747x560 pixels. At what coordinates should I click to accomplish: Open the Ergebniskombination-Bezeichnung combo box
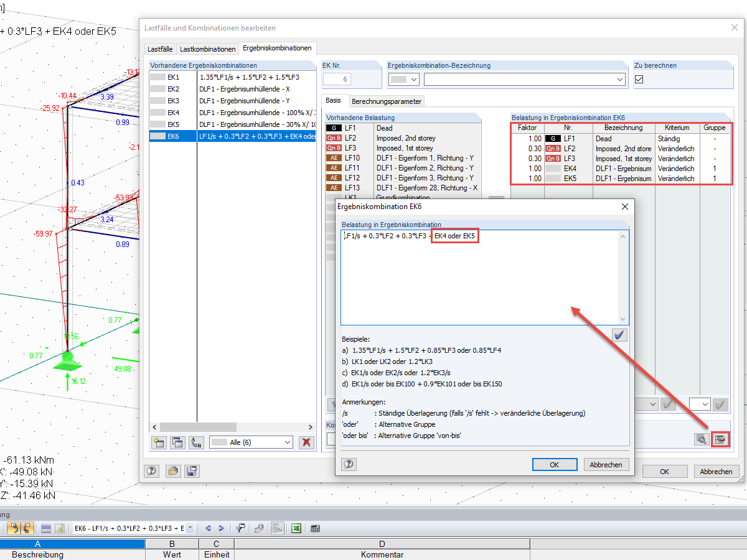coord(524,79)
